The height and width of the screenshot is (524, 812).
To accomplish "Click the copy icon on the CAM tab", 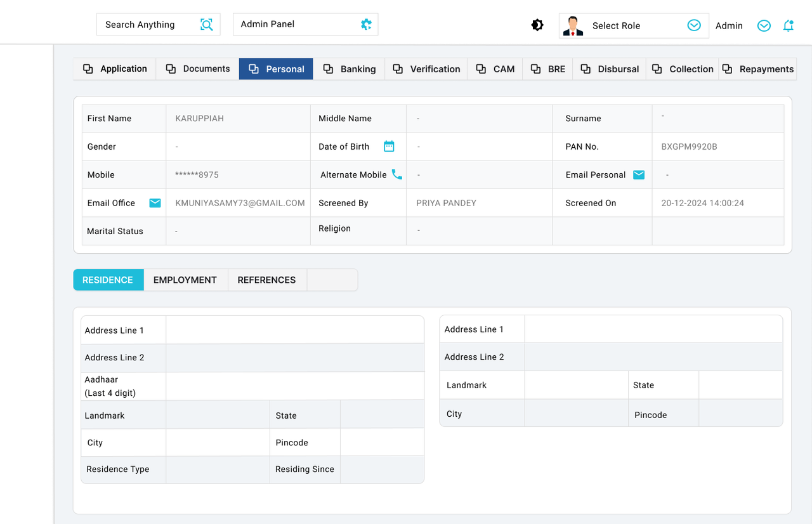I will coord(480,69).
